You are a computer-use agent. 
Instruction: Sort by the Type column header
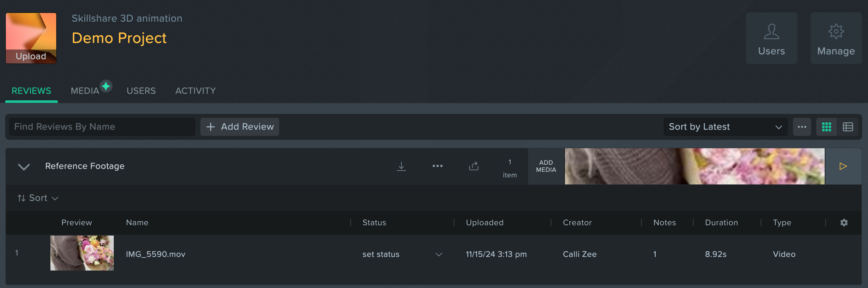[782, 223]
